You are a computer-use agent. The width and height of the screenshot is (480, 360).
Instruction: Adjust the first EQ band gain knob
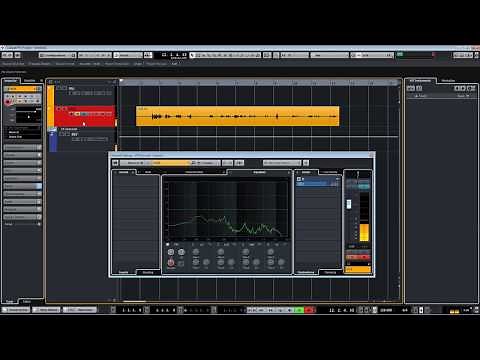tap(196, 252)
